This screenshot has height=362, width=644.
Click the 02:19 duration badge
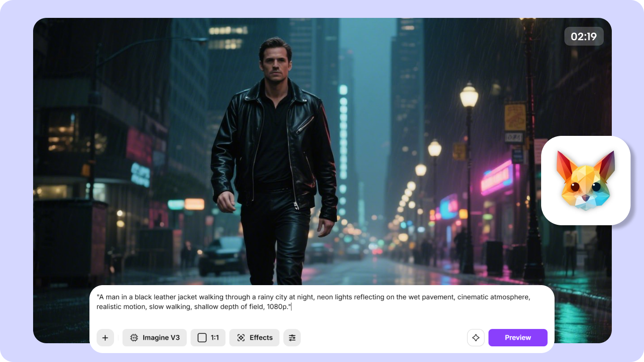point(584,36)
